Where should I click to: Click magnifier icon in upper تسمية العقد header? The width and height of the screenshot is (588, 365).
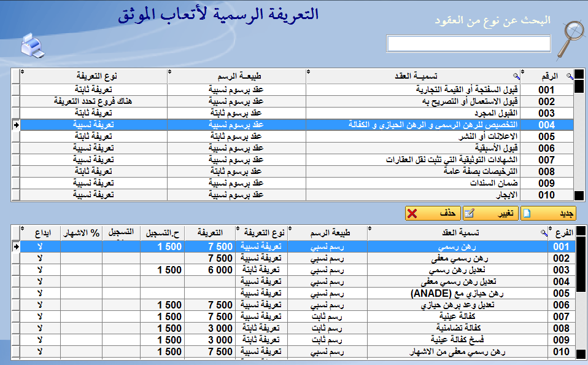pyautogui.click(x=516, y=76)
